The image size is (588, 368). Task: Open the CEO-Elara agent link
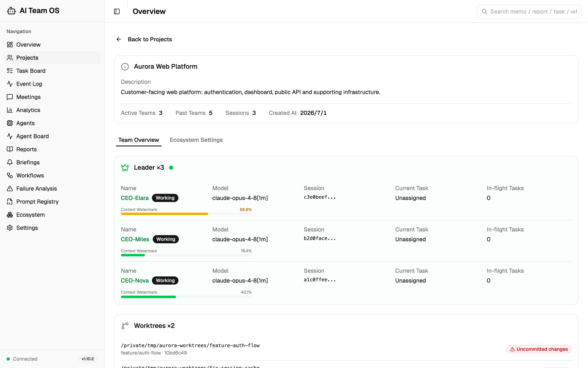135,198
